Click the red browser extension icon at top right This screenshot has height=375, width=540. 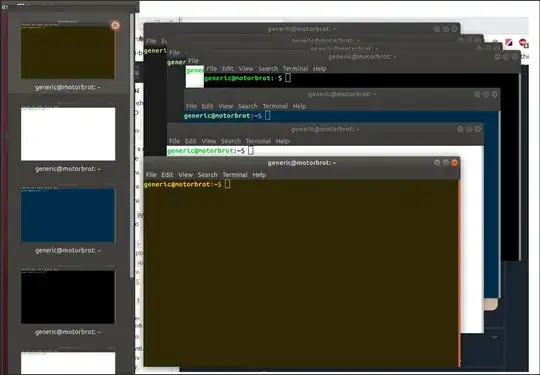(x=523, y=43)
